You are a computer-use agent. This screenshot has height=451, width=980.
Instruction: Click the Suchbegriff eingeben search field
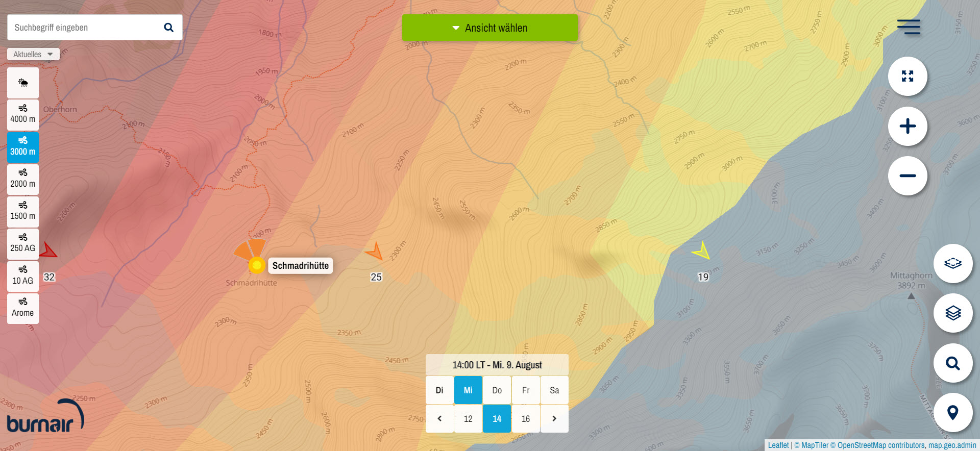(84, 28)
